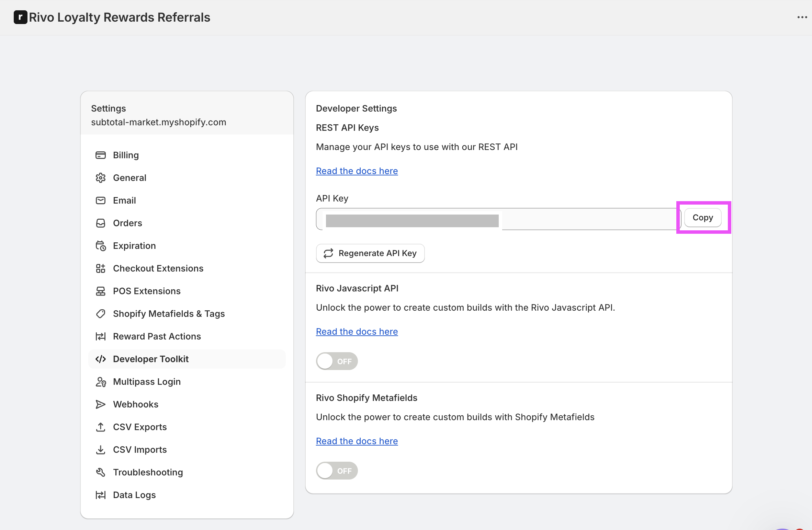Screen dimensions: 812x530
Task: Click the General gear icon
Action: point(100,178)
